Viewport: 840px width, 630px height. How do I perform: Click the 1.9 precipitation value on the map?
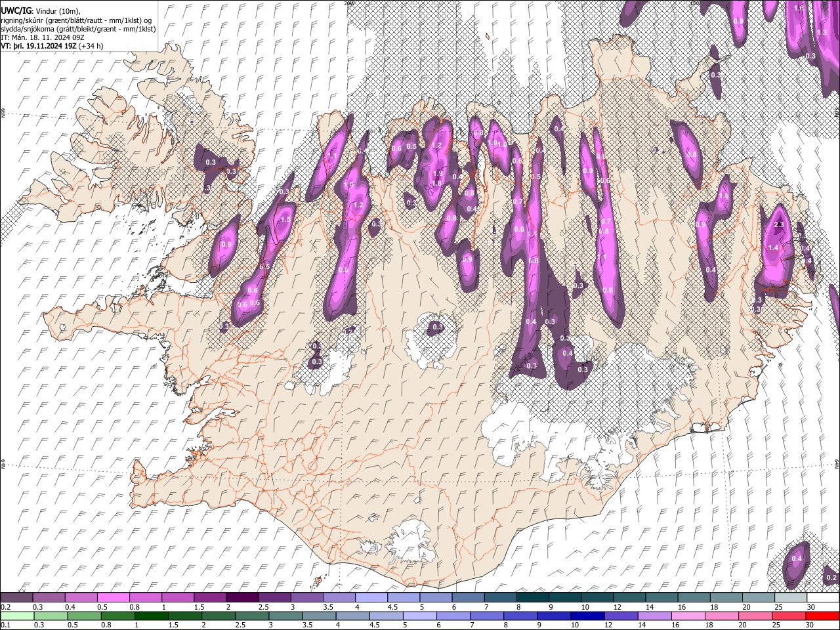(x=438, y=173)
